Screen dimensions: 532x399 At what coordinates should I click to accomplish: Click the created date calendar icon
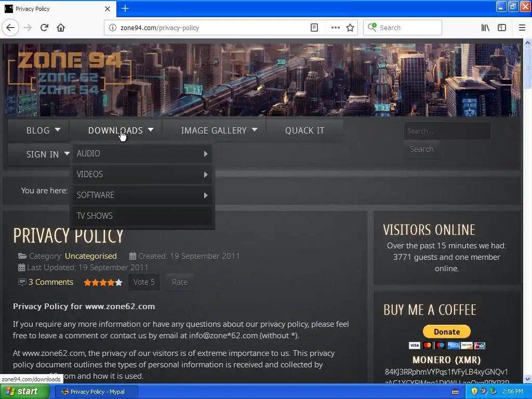pos(132,256)
